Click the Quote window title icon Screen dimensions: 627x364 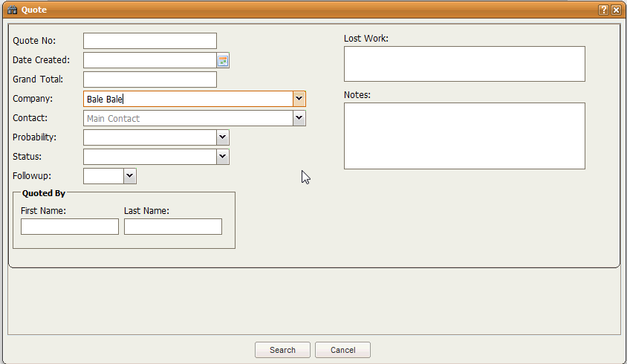coord(12,10)
